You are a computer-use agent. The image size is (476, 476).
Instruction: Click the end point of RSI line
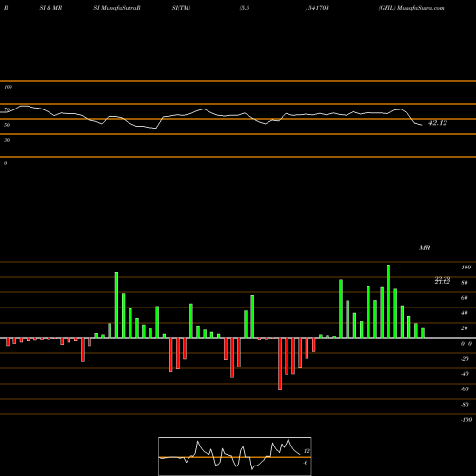point(422,125)
